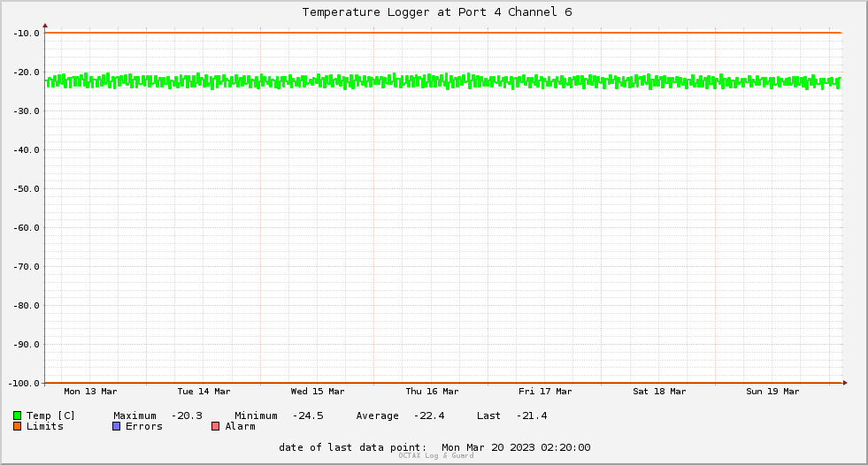Click the -50.0 y-axis label
The width and height of the screenshot is (868, 465).
point(26,189)
